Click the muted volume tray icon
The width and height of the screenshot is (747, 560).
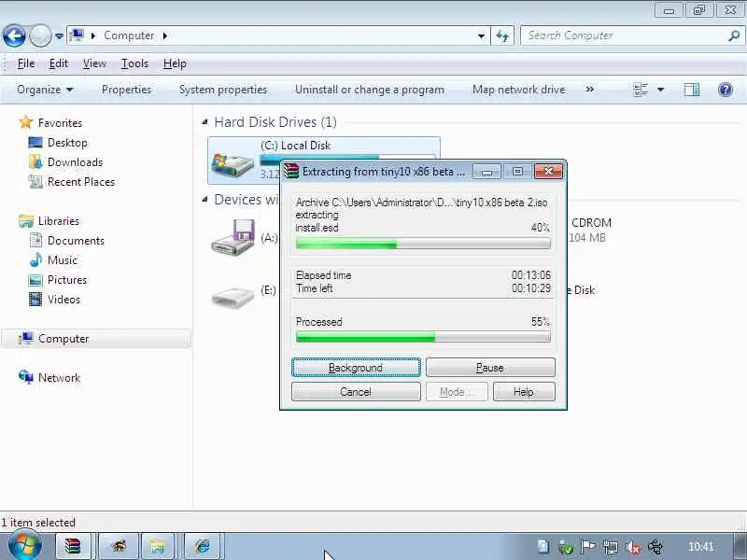[x=633, y=547]
